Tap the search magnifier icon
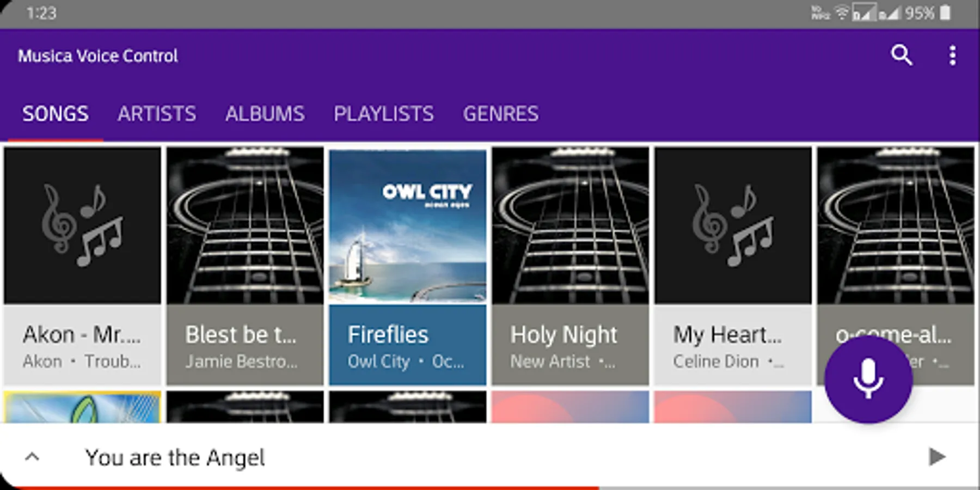The height and width of the screenshot is (490, 980). 901,55
